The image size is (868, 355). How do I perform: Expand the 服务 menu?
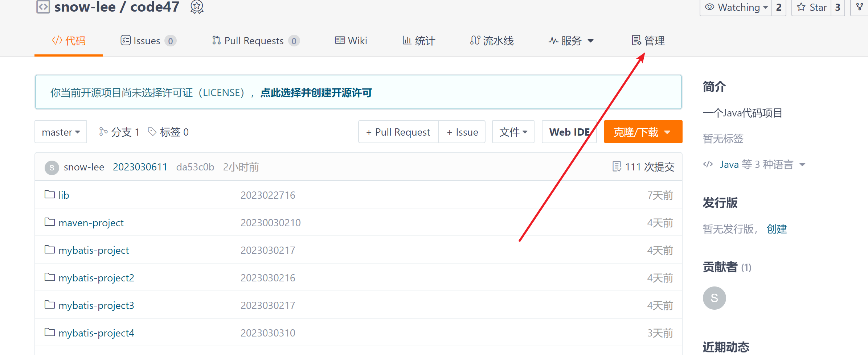coord(571,41)
